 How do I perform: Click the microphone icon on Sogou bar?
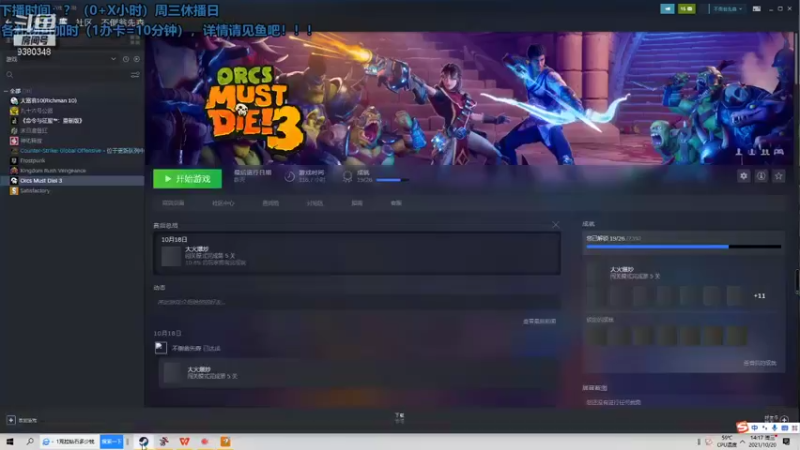(774, 428)
